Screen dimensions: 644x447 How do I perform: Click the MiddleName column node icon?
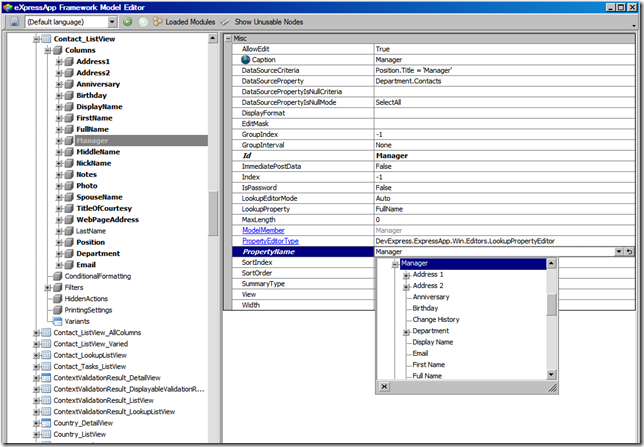(x=69, y=152)
